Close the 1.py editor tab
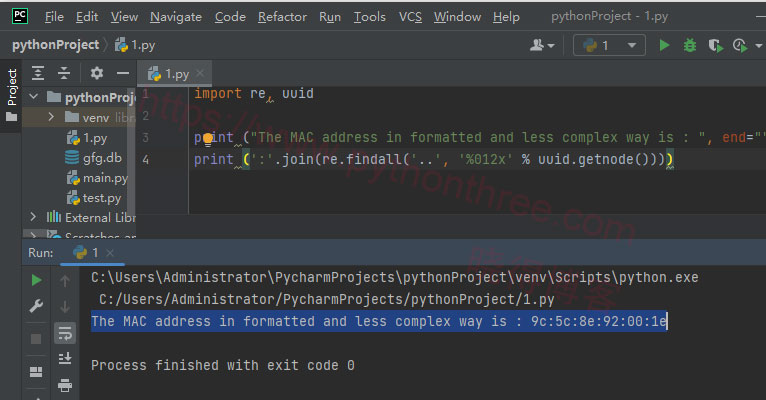This screenshot has height=400, width=766. click(x=200, y=74)
